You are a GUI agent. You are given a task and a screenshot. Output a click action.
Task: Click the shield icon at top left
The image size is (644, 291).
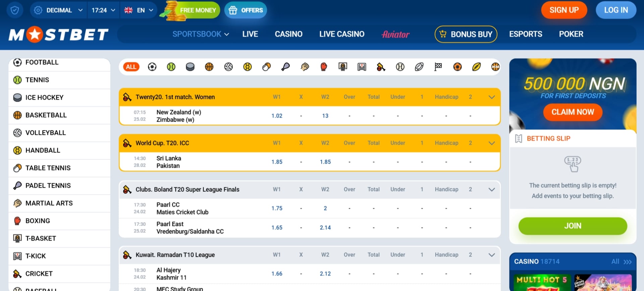(15, 10)
